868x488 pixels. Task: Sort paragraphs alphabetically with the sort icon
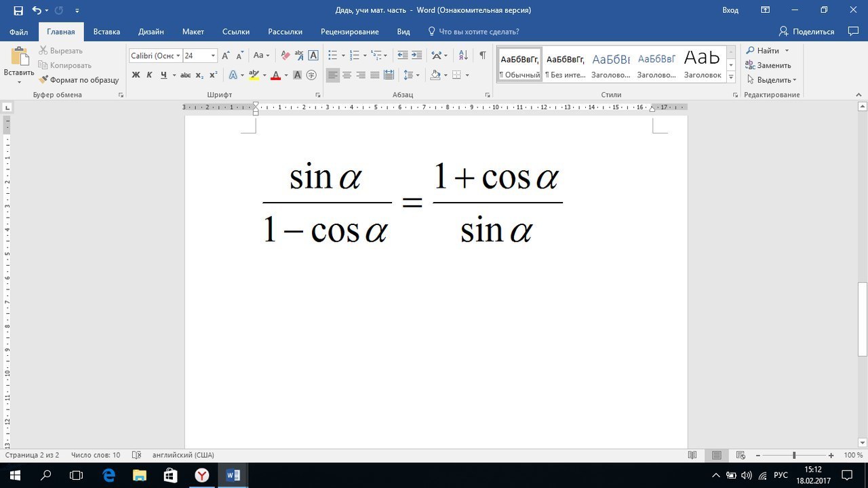(463, 56)
